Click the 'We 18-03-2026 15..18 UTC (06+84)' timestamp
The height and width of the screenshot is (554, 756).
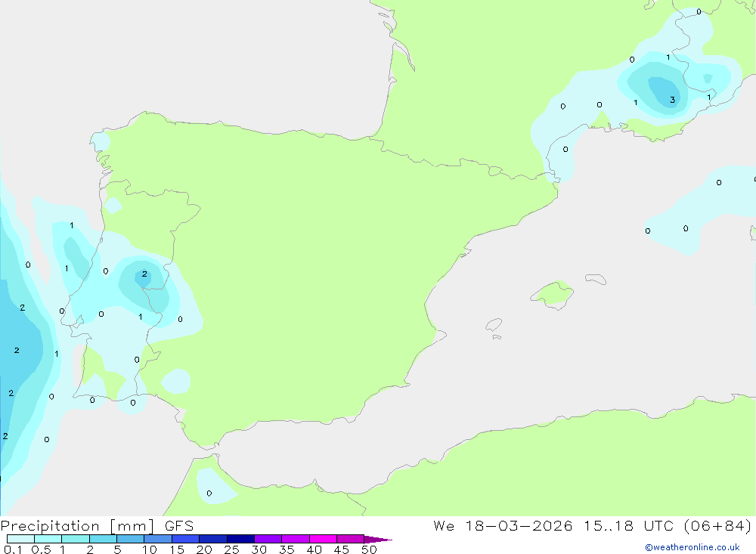point(592,526)
